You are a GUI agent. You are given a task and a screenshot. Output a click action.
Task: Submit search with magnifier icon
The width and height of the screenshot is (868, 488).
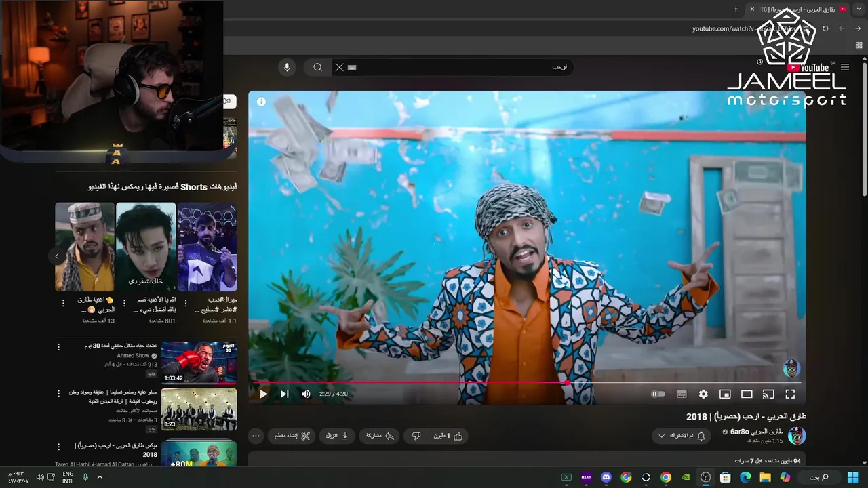317,67
